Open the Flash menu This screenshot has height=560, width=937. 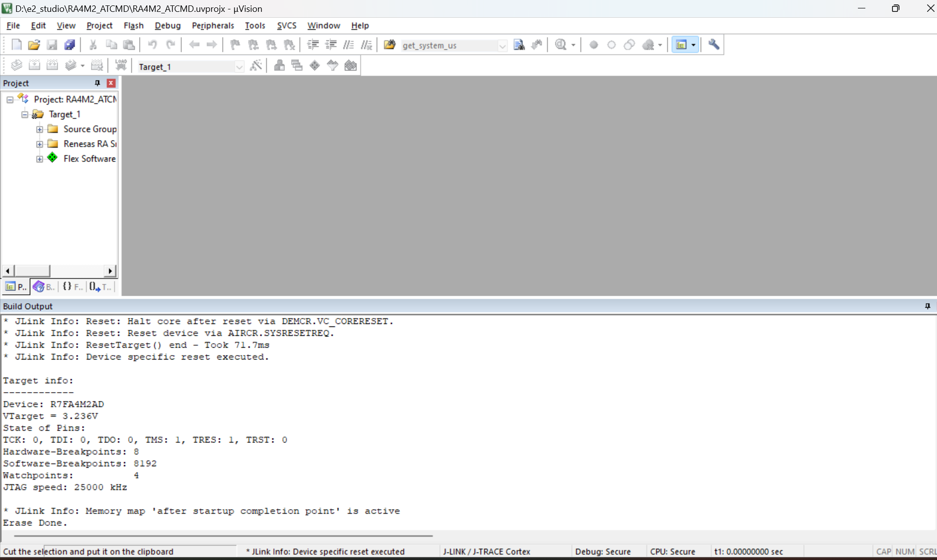pyautogui.click(x=133, y=26)
